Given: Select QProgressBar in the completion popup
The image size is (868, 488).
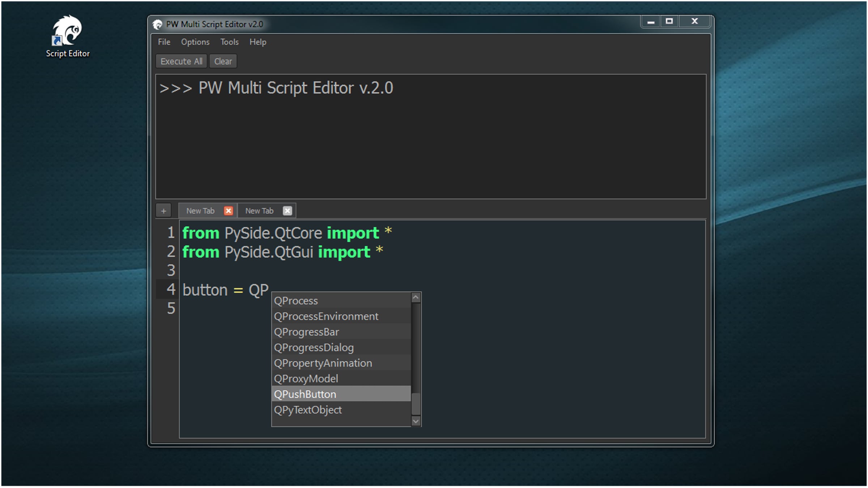Looking at the screenshot, I should tap(341, 332).
